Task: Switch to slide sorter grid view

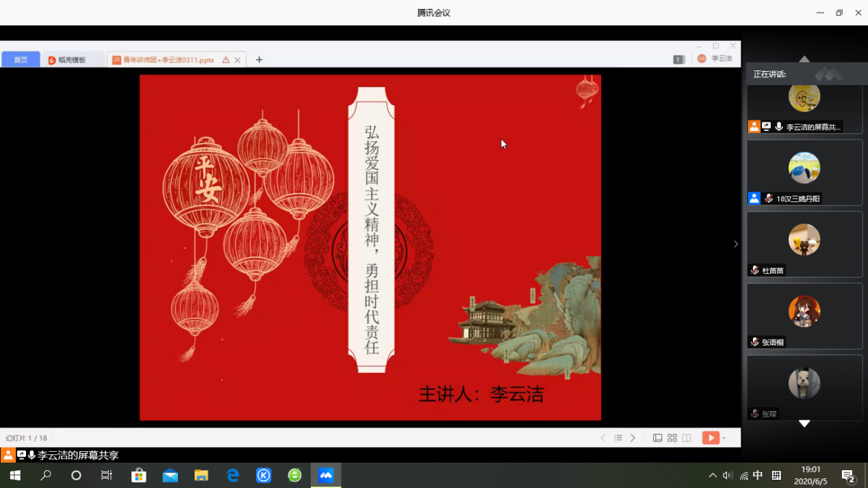Action: (672, 438)
